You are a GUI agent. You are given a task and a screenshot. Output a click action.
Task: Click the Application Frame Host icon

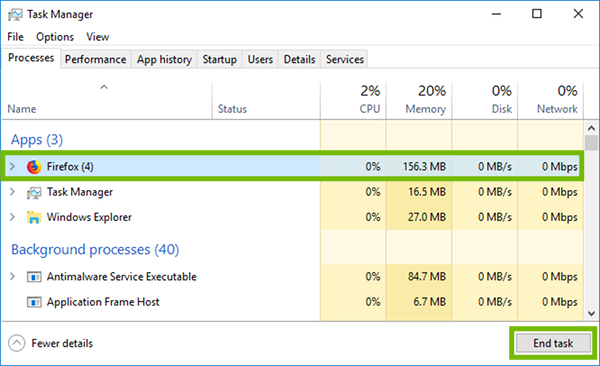(x=34, y=302)
